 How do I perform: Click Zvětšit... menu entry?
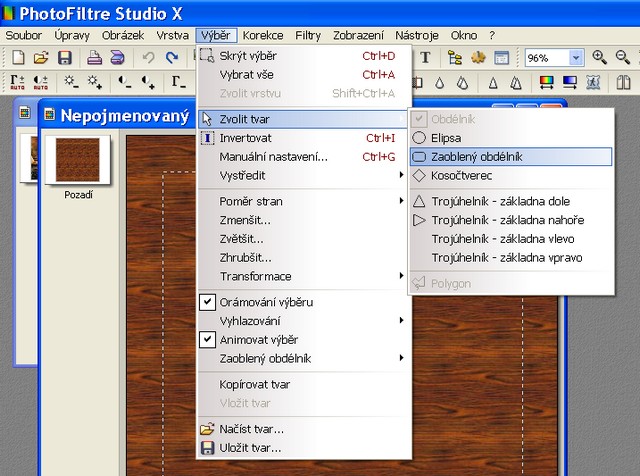coord(303,239)
